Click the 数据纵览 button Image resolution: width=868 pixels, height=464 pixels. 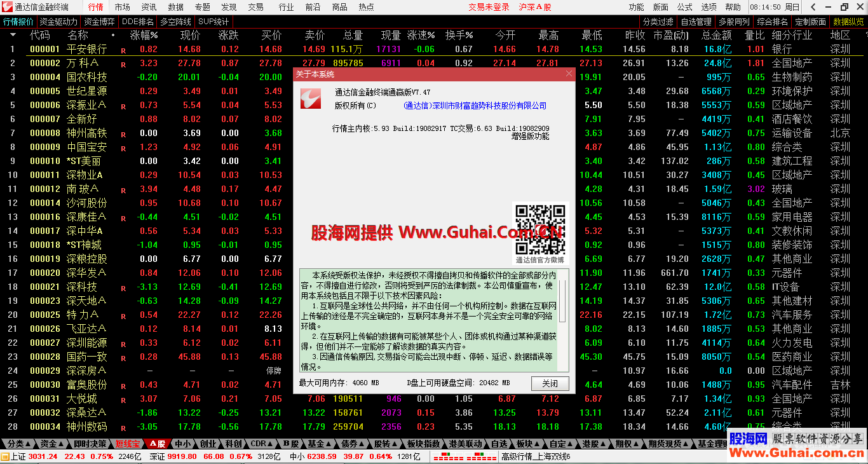click(x=848, y=22)
